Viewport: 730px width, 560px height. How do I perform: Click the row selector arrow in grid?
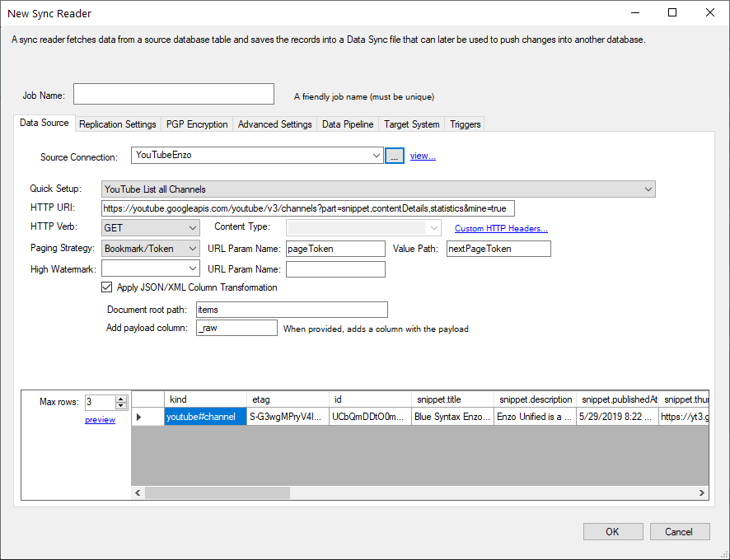148,417
